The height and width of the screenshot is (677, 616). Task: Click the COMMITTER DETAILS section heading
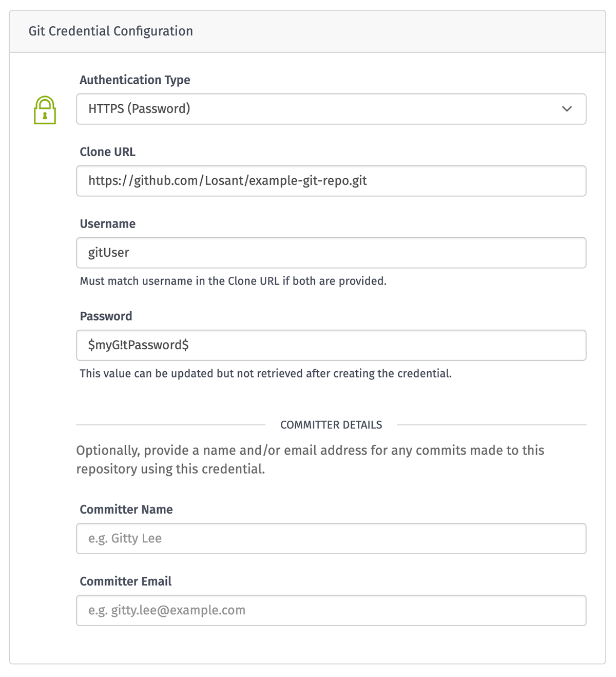(331, 425)
